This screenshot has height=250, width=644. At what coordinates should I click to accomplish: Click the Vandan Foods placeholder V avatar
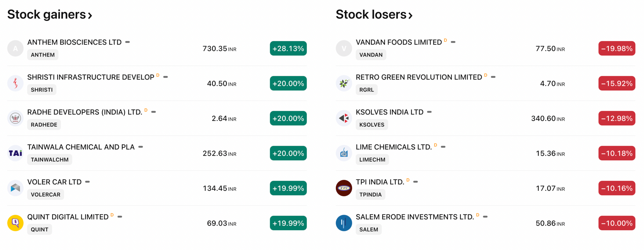coord(344,48)
